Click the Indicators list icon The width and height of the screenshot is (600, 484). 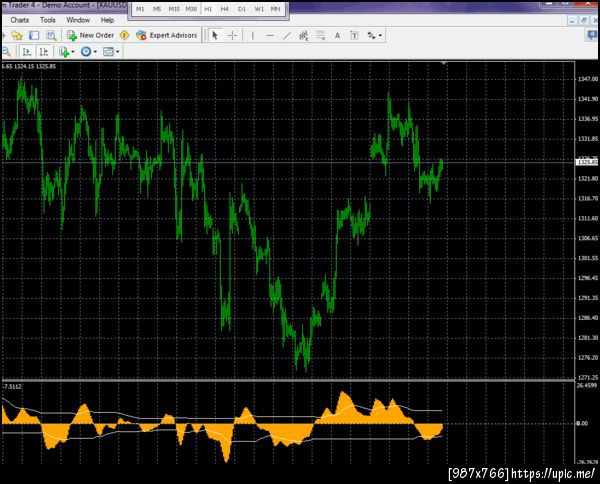(64, 52)
